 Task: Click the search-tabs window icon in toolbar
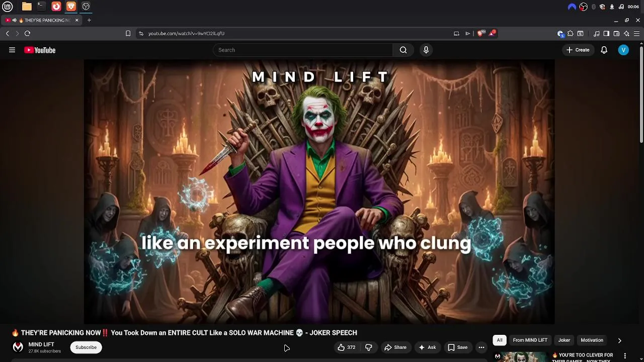pyautogui.click(x=580, y=34)
